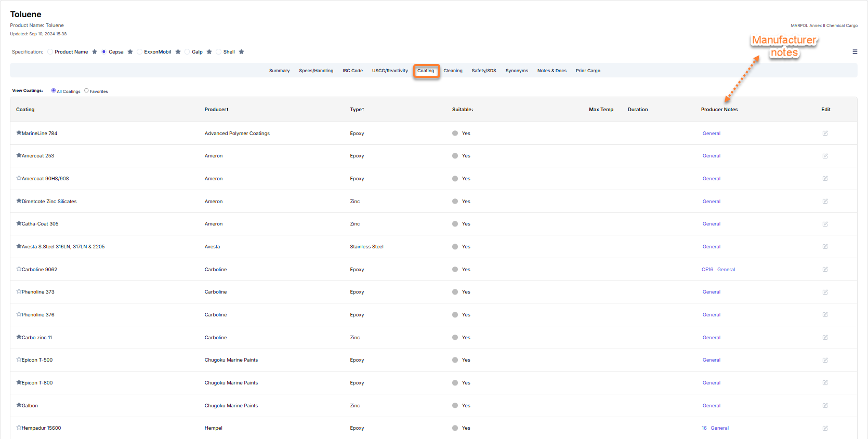Switch to the Summary tab
Screen dimensions: 868x439
(x=279, y=71)
